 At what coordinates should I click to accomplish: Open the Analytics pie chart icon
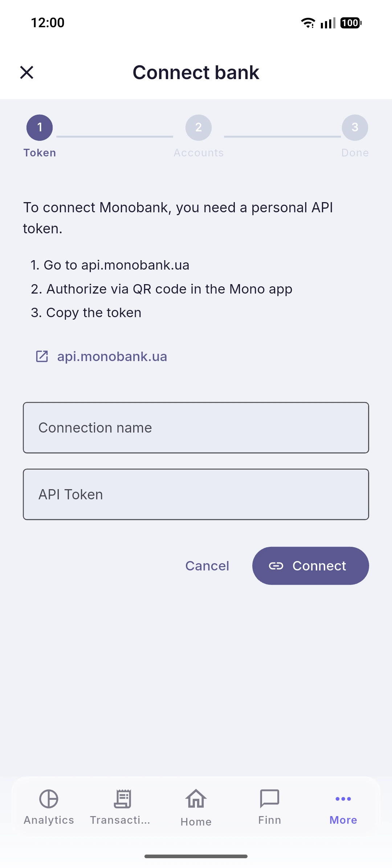coord(49,799)
